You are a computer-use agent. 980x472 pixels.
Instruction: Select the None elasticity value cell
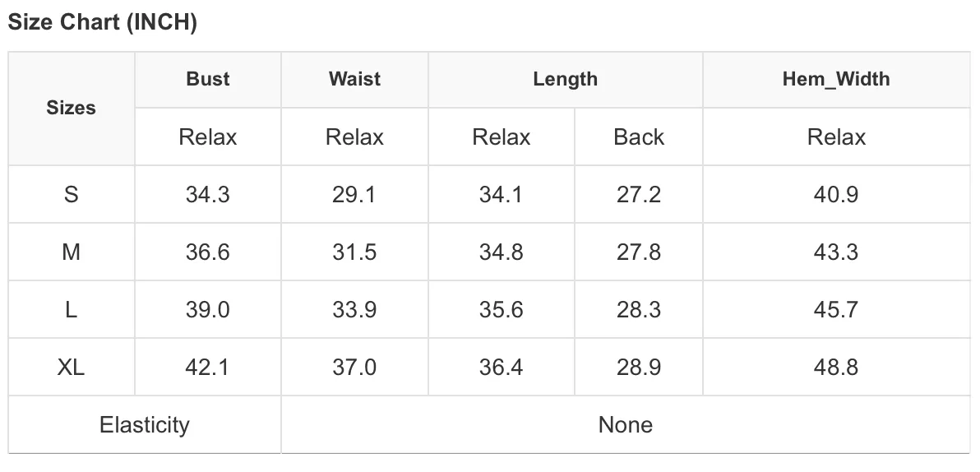tap(626, 424)
